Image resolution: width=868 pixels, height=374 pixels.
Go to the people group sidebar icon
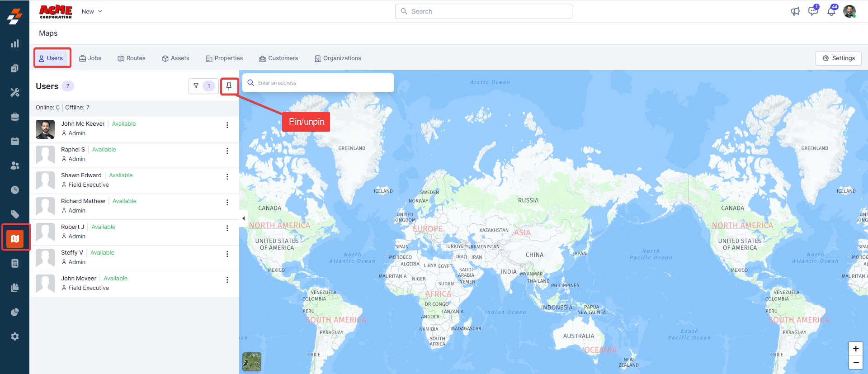point(15,166)
